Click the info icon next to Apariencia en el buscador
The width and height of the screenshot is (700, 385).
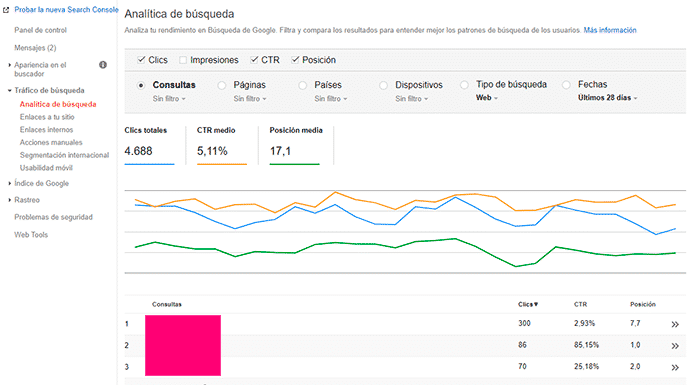pyautogui.click(x=103, y=65)
